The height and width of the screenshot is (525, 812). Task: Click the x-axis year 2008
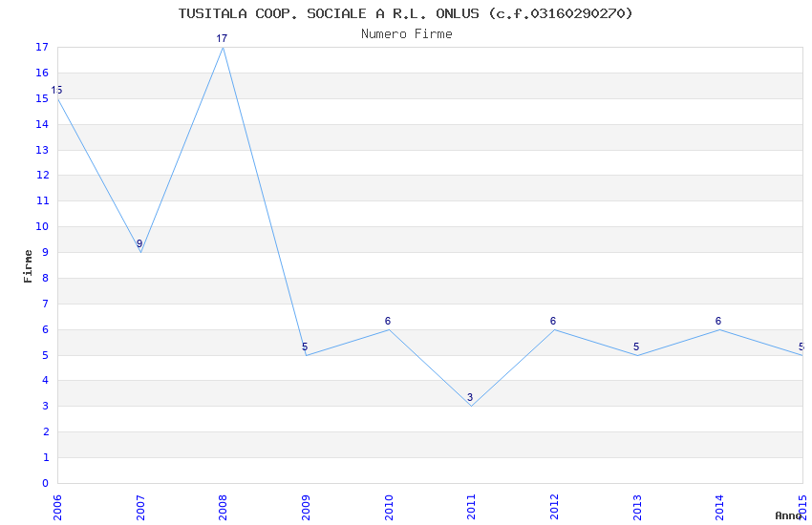[x=223, y=507]
